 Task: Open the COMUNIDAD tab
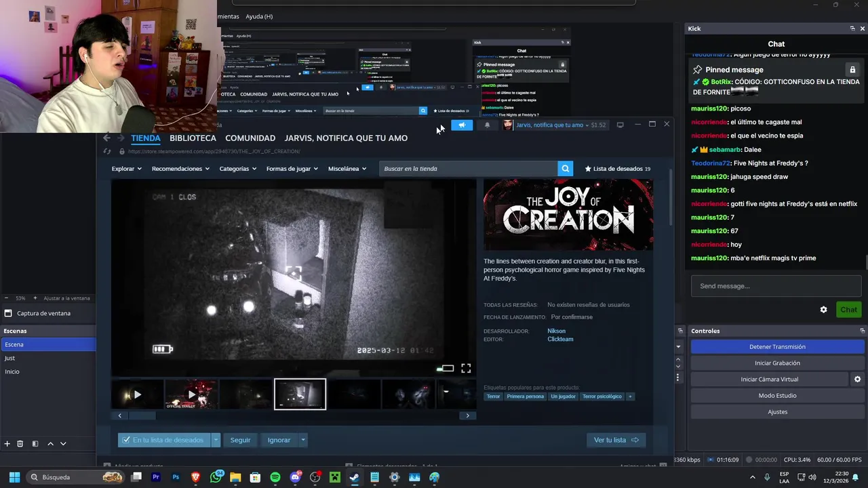[250, 138]
